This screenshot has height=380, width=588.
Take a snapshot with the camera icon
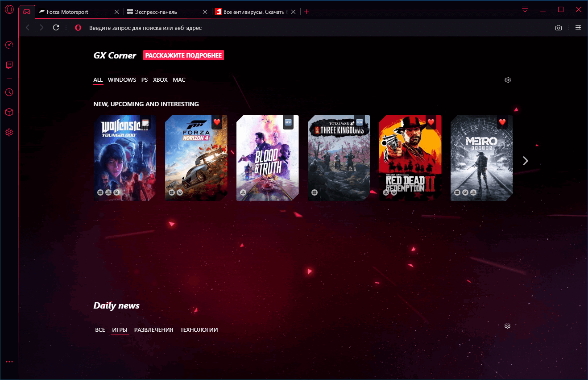pyautogui.click(x=559, y=28)
